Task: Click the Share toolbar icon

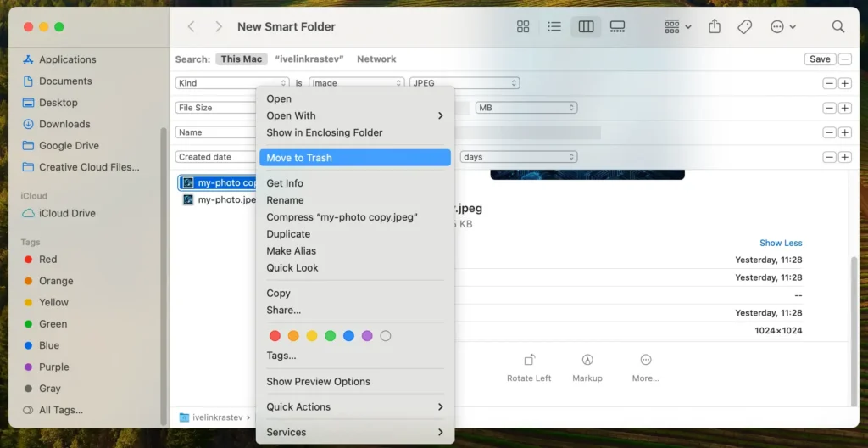Action: tap(715, 27)
